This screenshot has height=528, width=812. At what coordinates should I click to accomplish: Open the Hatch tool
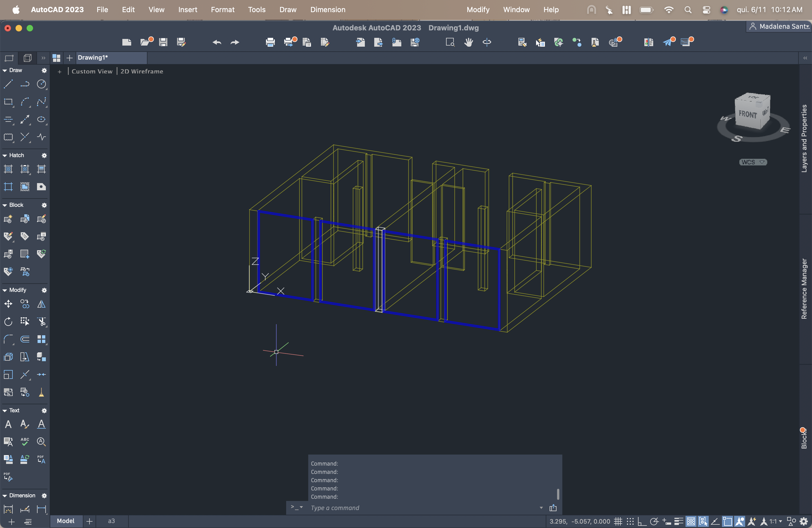pos(8,169)
